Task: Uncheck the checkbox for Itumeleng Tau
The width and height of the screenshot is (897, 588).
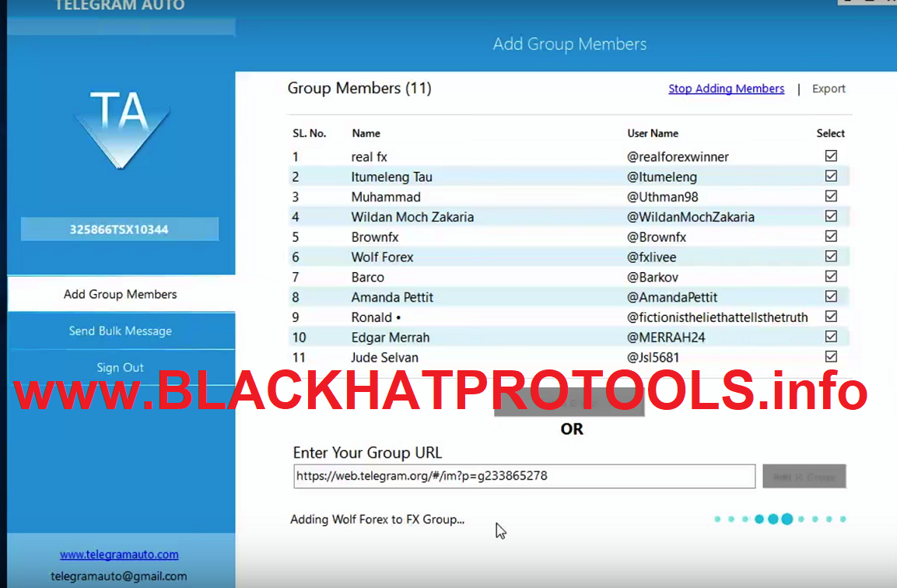Action: (831, 176)
